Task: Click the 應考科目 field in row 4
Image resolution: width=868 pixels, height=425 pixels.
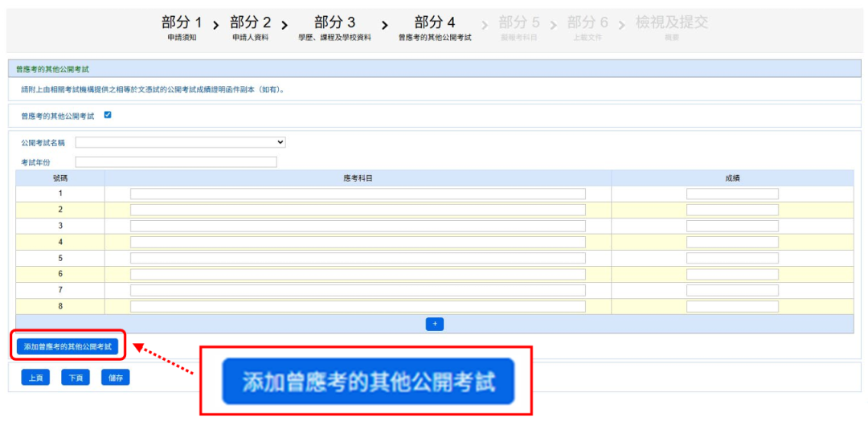Action: point(358,242)
